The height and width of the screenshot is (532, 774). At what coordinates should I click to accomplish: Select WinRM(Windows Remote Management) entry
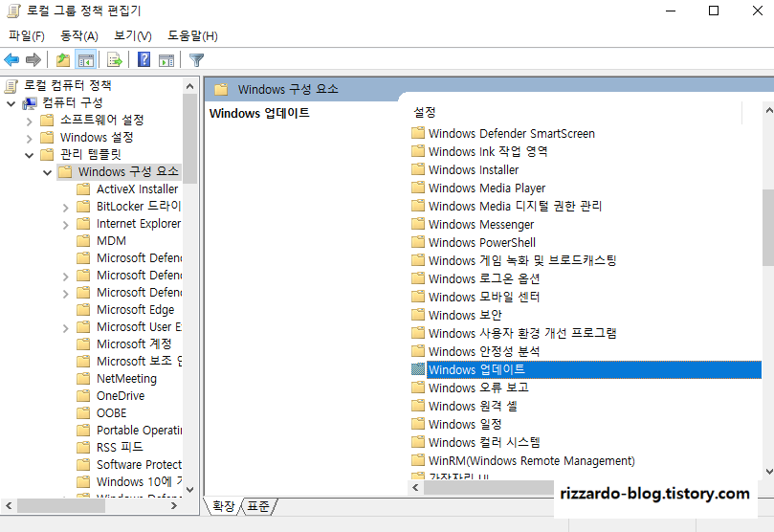(x=531, y=461)
